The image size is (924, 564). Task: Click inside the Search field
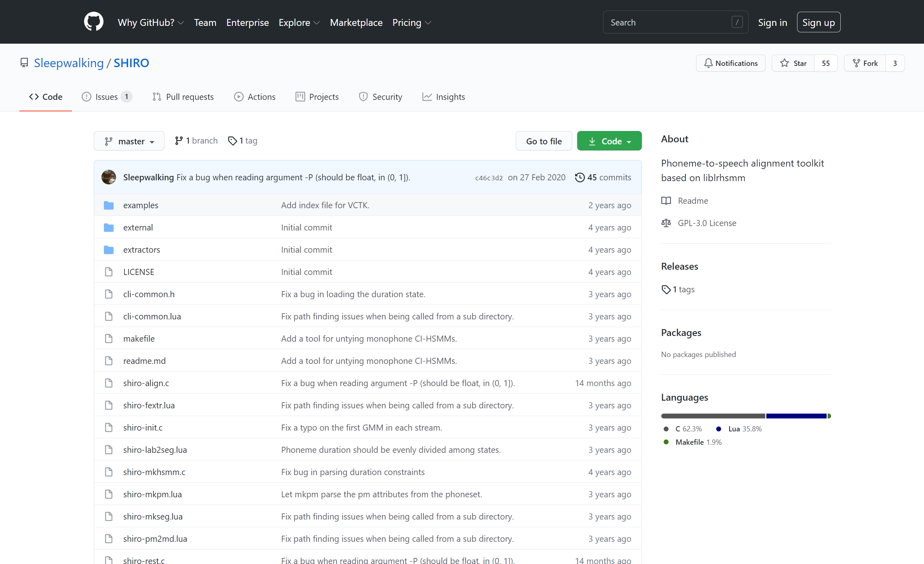pos(675,22)
